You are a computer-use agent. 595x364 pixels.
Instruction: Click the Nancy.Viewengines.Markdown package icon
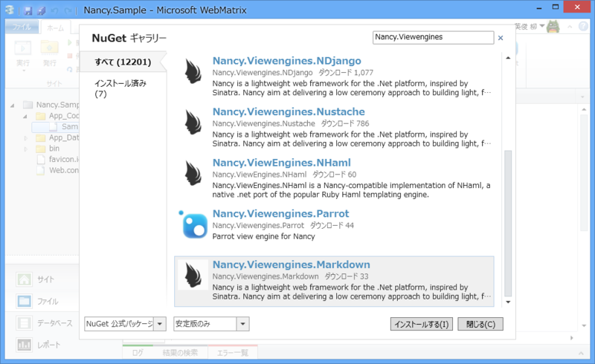pos(193,276)
